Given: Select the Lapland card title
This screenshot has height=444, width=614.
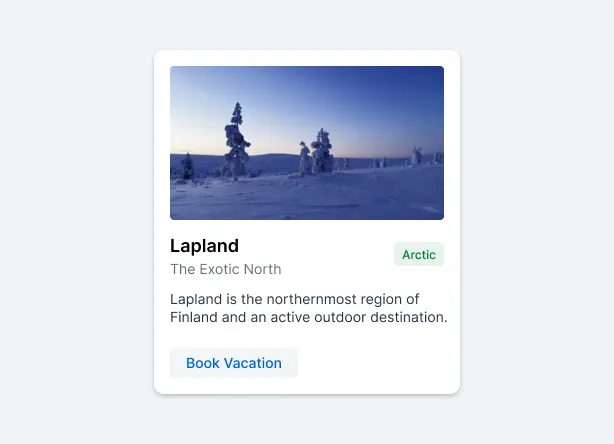Looking at the screenshot, I should (x=204, y=246).
